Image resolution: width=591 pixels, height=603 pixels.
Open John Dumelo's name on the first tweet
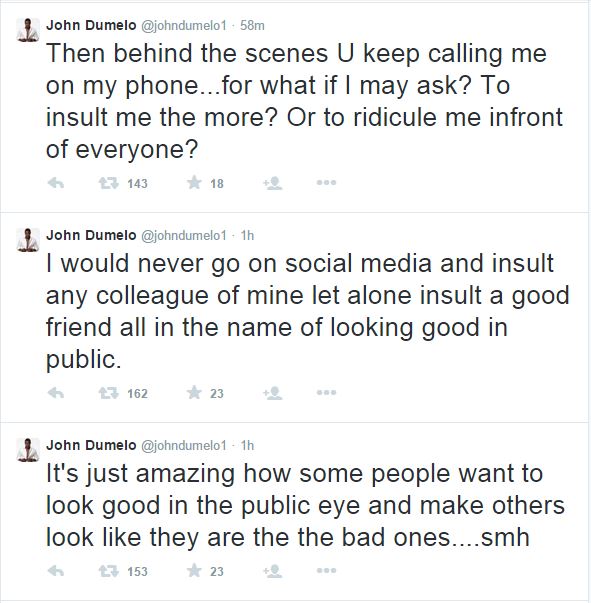tap(91, 25)
